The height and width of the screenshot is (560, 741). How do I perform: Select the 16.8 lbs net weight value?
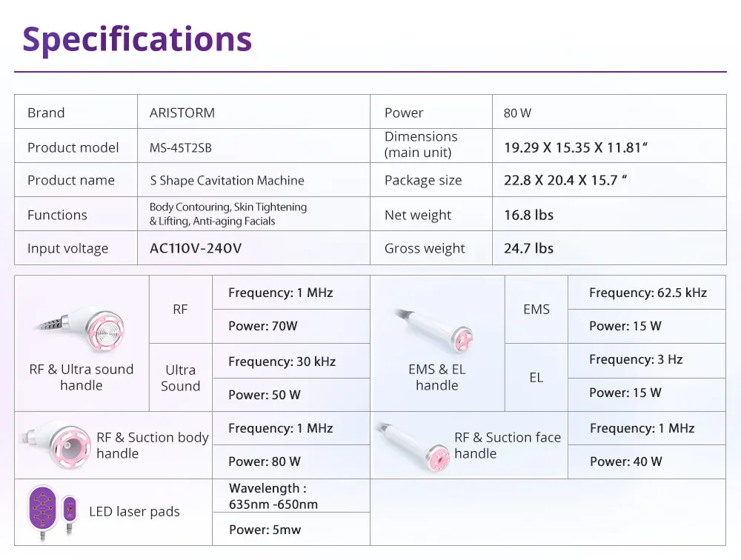coord(528,215)
